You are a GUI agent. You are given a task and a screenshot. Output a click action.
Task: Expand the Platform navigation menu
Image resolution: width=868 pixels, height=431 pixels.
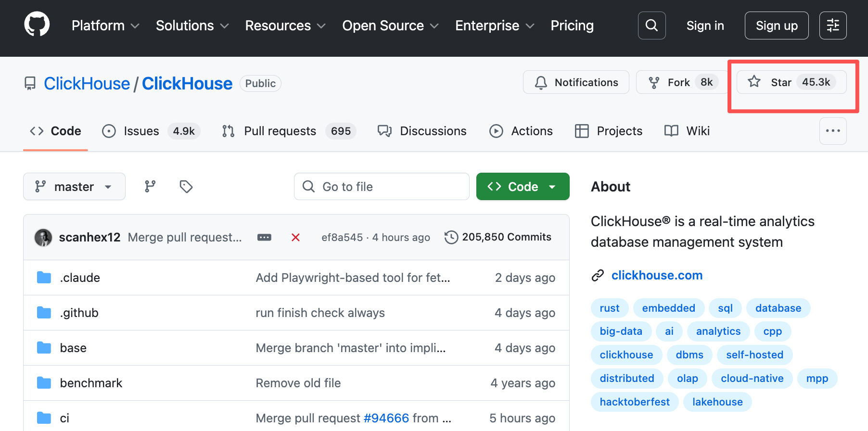tap(105, 25)
